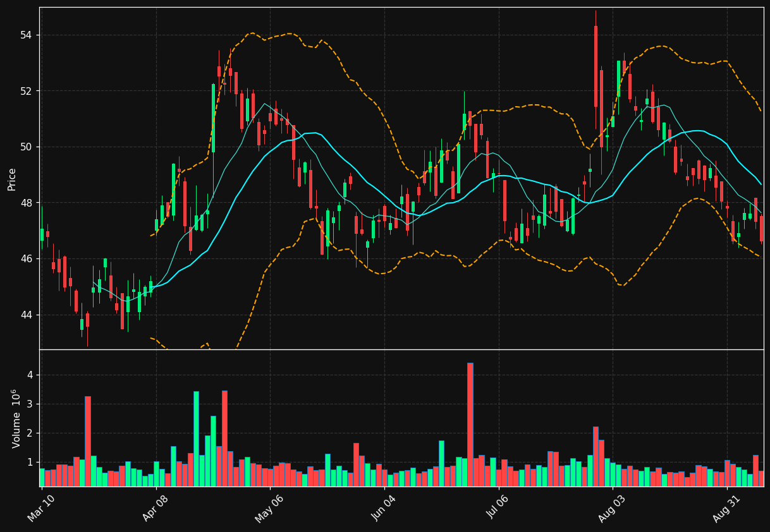
Task: Click the 44 price tick label
Action: click(27, 315)
